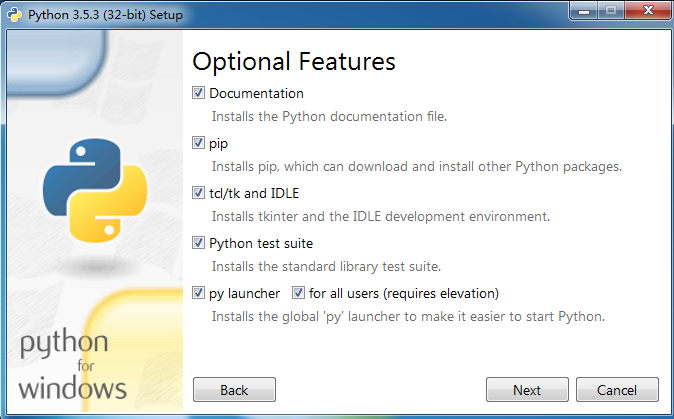Click the description about the global 'py' launcher
This screenshot has width=674, height=419.
409,316
